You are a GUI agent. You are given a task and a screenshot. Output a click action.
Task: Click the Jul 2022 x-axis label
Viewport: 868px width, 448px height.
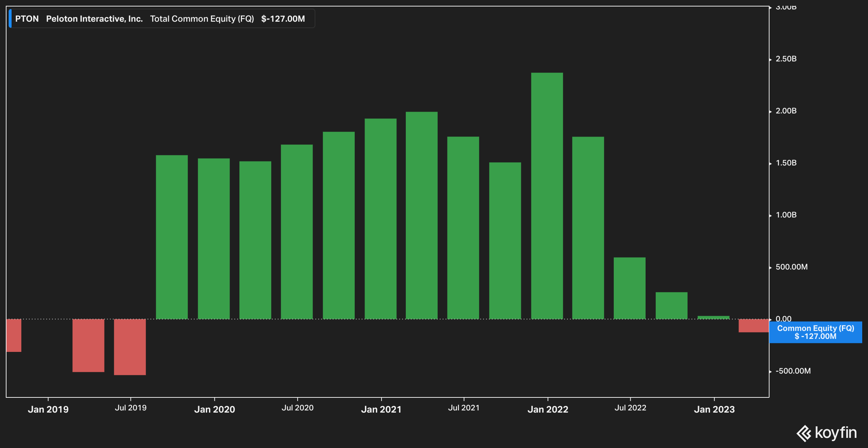click(630, 408)
